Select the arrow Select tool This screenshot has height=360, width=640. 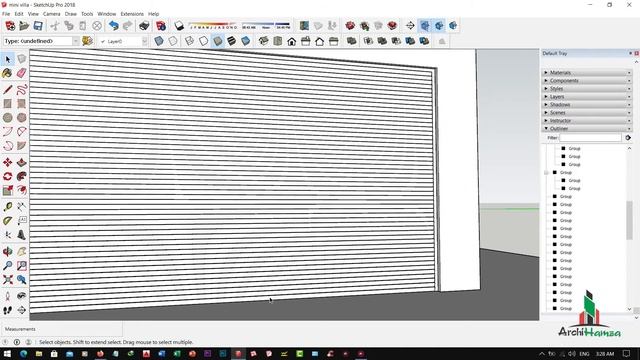tap(8, 60)
